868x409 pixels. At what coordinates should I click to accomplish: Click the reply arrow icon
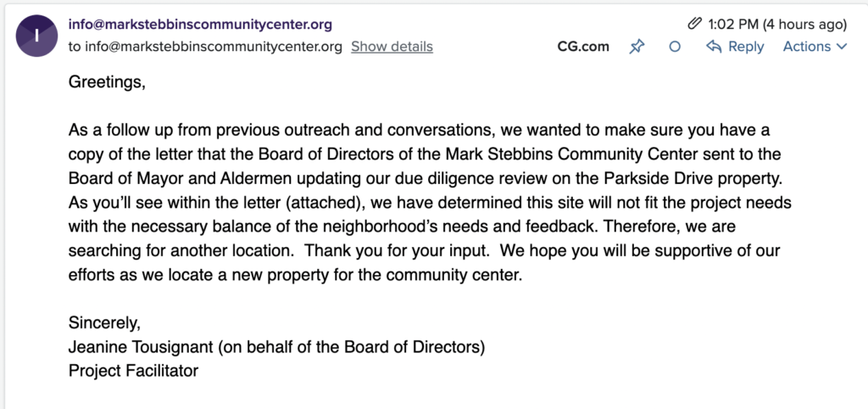pyautogui.click(x=714, y=48)
